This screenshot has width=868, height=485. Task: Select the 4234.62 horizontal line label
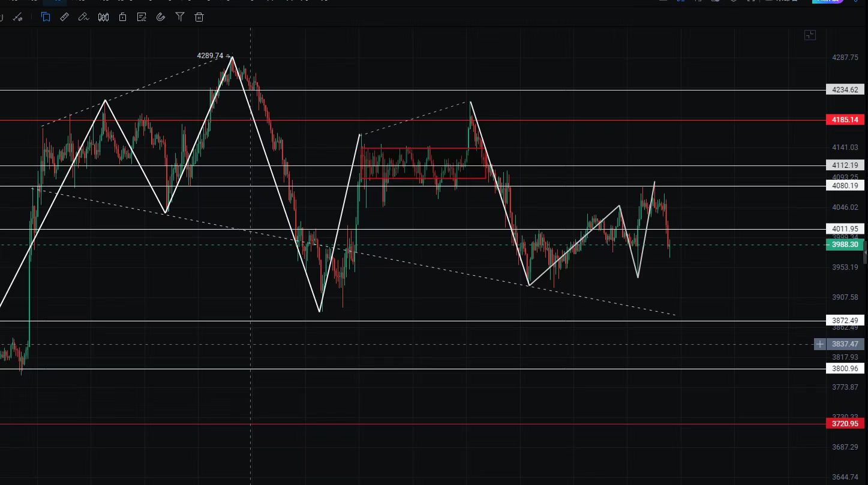pyautogui.click(x=845, y=90)
